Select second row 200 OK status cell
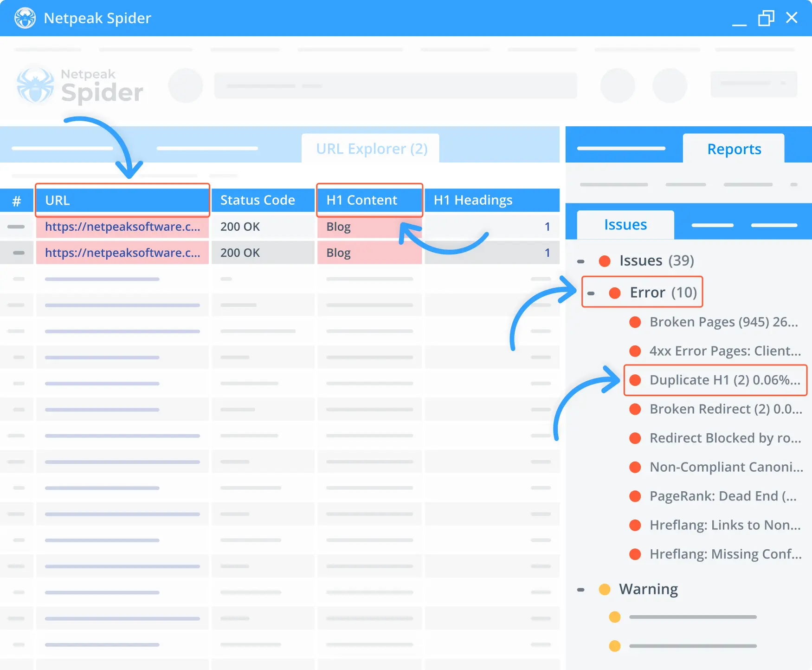The height and width of the screenshot is (670, 812). point(263,253)
